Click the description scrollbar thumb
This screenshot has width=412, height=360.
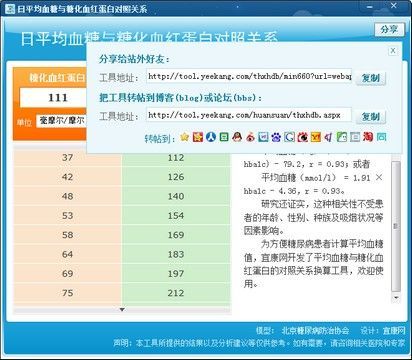coord(396,226)
